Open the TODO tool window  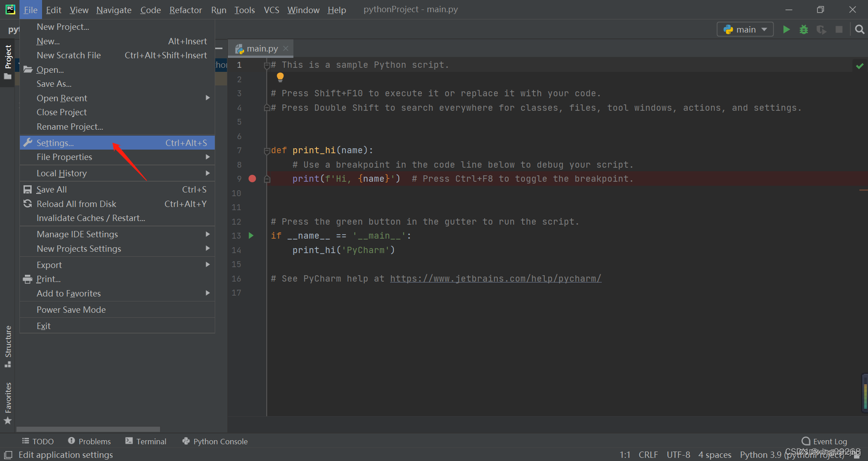38,441
